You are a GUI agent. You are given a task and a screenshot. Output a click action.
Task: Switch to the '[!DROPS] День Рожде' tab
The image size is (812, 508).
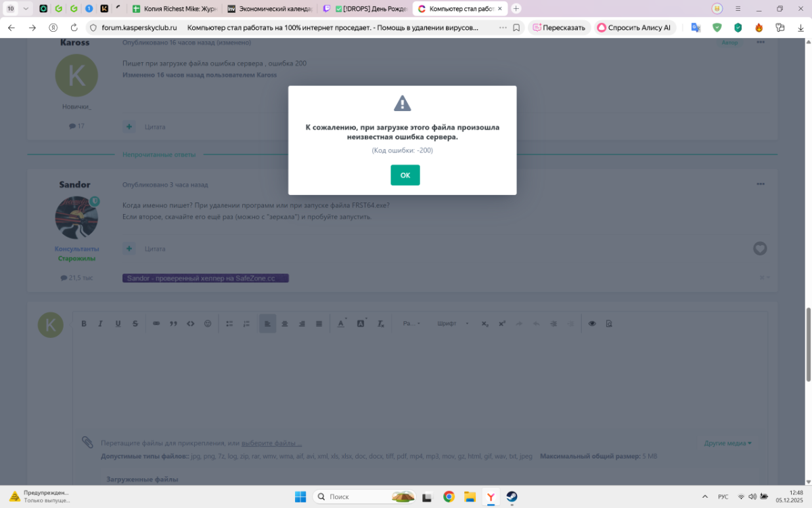click(364, 9)
